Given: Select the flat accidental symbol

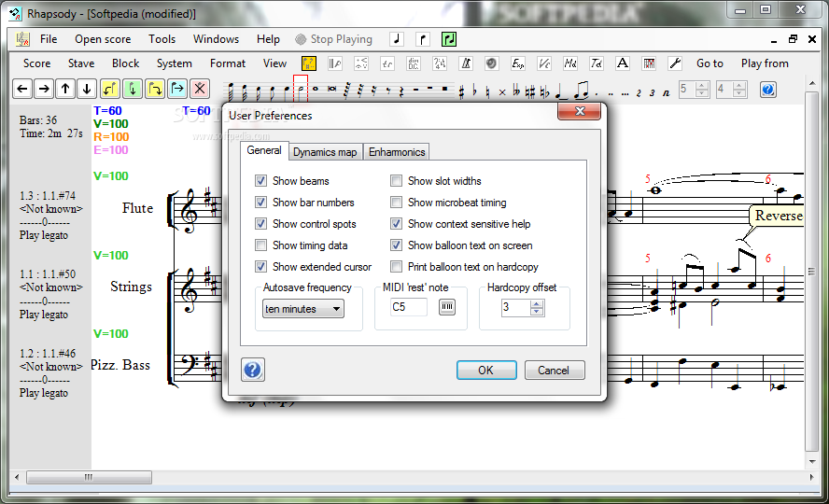Looking at the screenshot, I should point(475,91).
